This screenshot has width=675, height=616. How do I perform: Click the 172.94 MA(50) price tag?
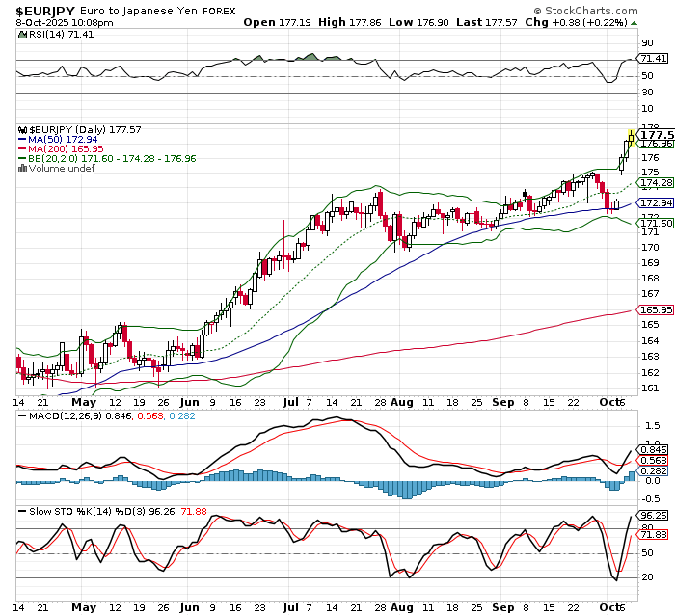pyautogui.click(x=655, y=202)
